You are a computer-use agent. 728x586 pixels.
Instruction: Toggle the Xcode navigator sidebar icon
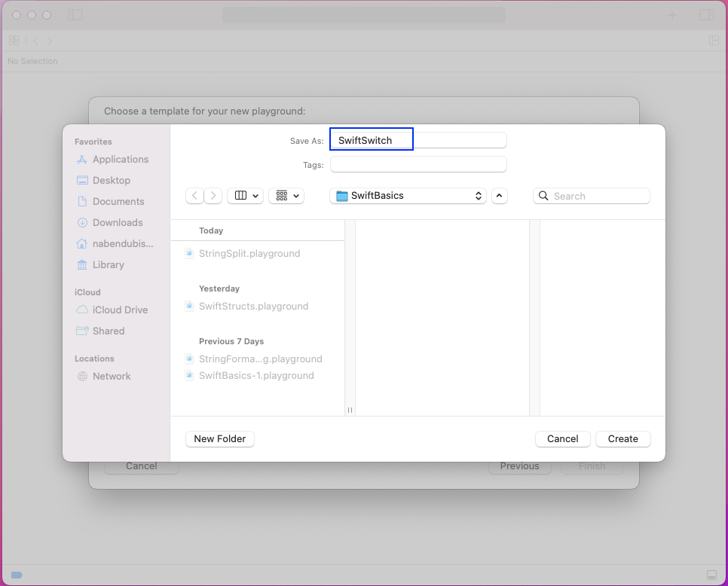pyautogui.click(x=75, y=15)
